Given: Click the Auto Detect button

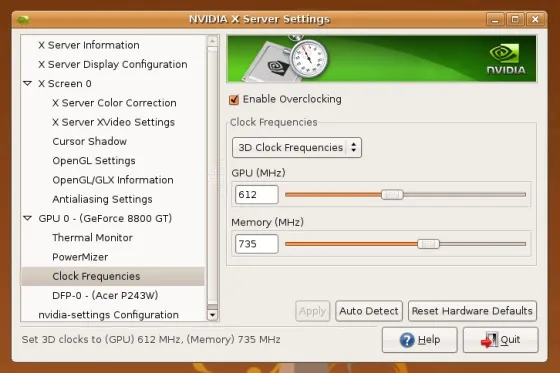Looking at the screenshot, I should (x=369, y=311).
